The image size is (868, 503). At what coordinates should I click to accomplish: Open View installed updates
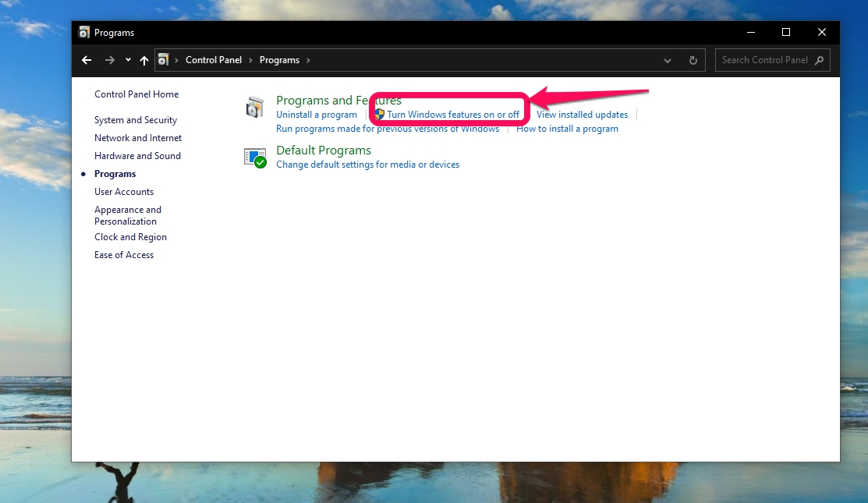[582, 115]
